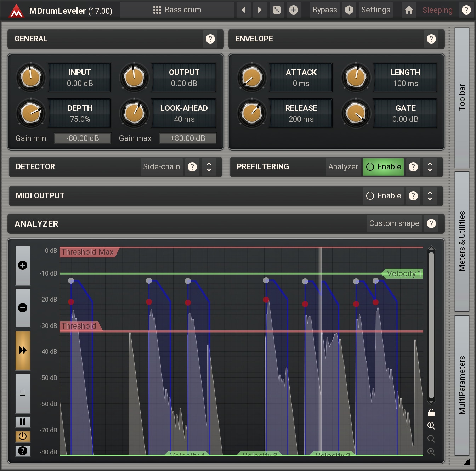Zoom in the analyzer with magnifier icon
476x471 pixels.
(431, 426)
